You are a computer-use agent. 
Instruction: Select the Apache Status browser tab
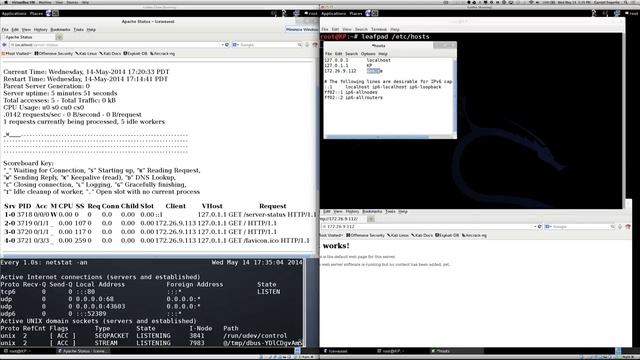[27, 37]
